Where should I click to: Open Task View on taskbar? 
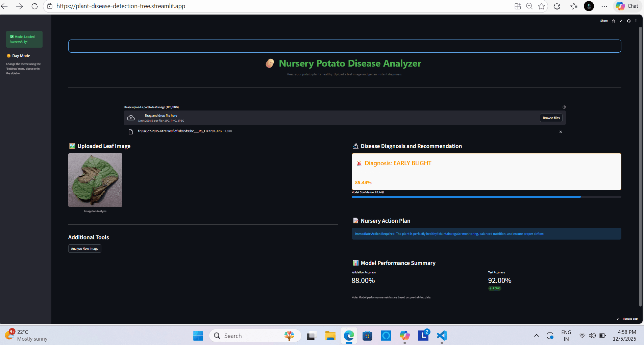311,336
